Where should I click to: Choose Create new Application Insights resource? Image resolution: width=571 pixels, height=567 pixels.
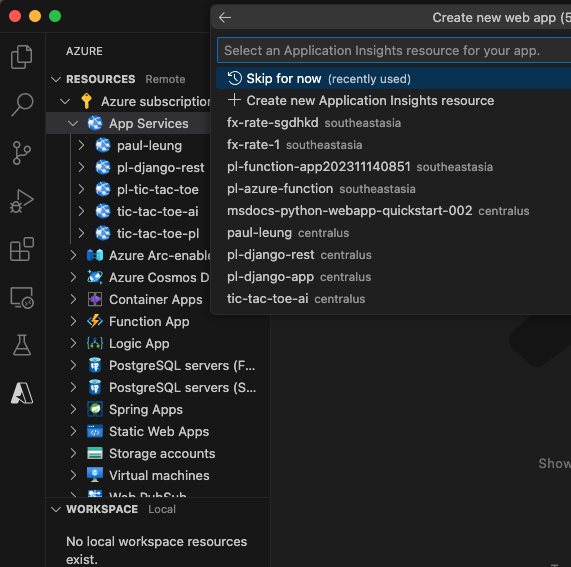click(394, 101)
